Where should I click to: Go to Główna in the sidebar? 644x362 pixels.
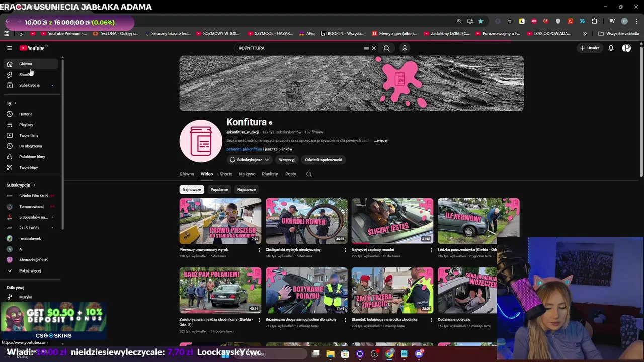[31, 64]
